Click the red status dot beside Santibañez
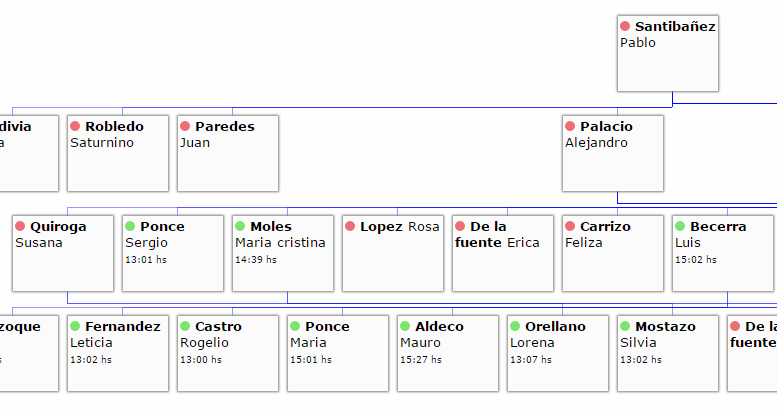777x410 pixels. [x=625, y=26]
